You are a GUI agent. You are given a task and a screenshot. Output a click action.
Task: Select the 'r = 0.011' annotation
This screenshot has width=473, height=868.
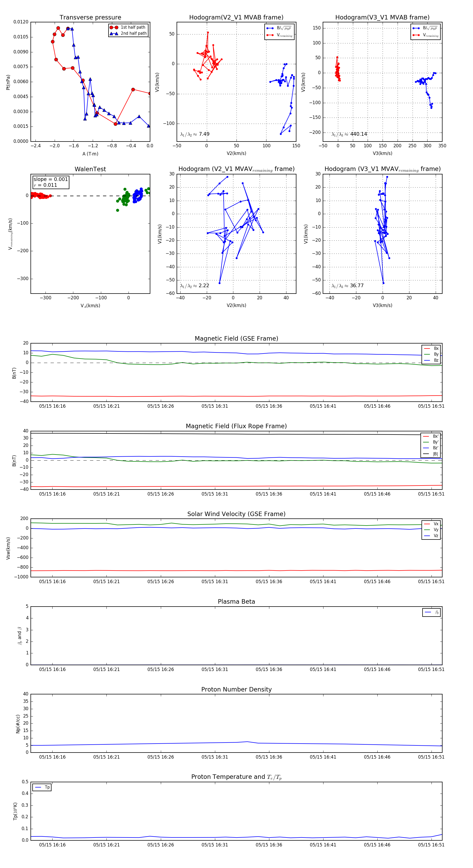(x=45, y=185)
